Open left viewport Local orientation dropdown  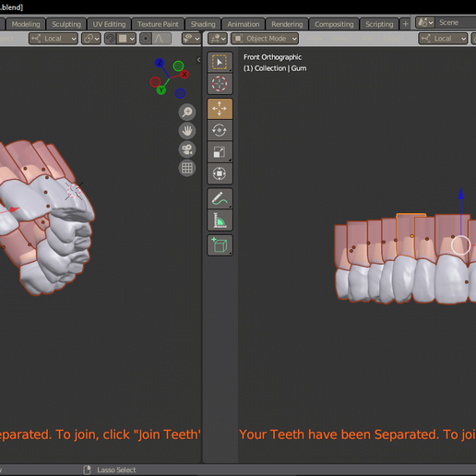54,39
